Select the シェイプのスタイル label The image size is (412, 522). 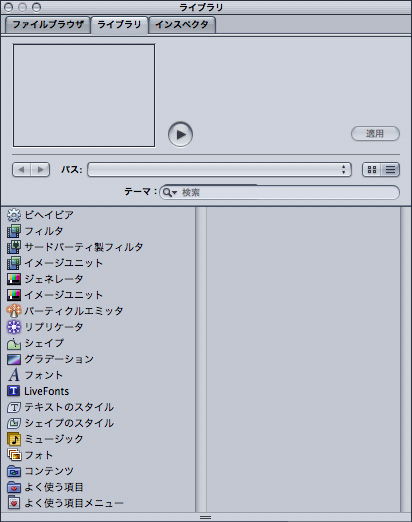coord(69,423)
